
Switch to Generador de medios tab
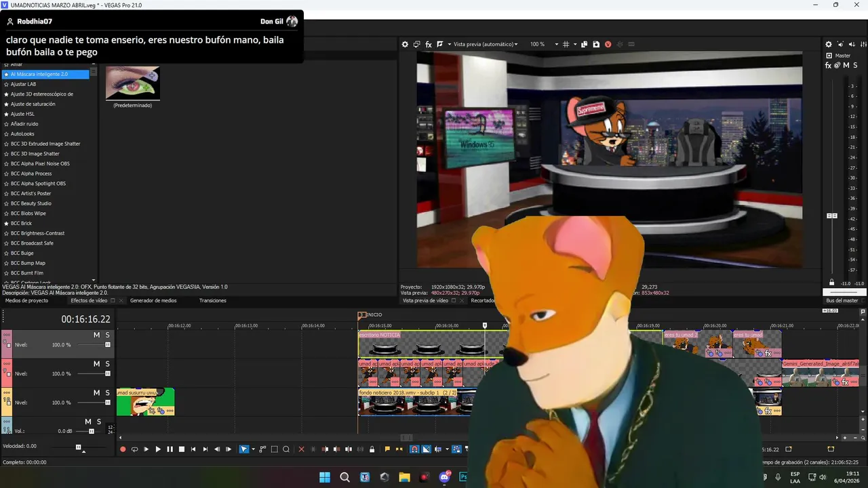click(x=153, y=300)
